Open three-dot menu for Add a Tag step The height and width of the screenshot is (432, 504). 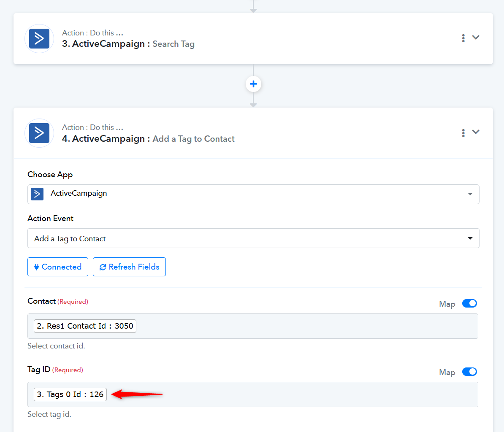tap(463, 133)
